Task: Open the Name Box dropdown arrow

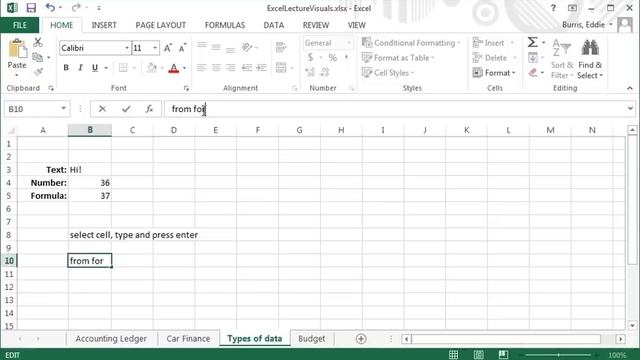Action: point(63,109)
